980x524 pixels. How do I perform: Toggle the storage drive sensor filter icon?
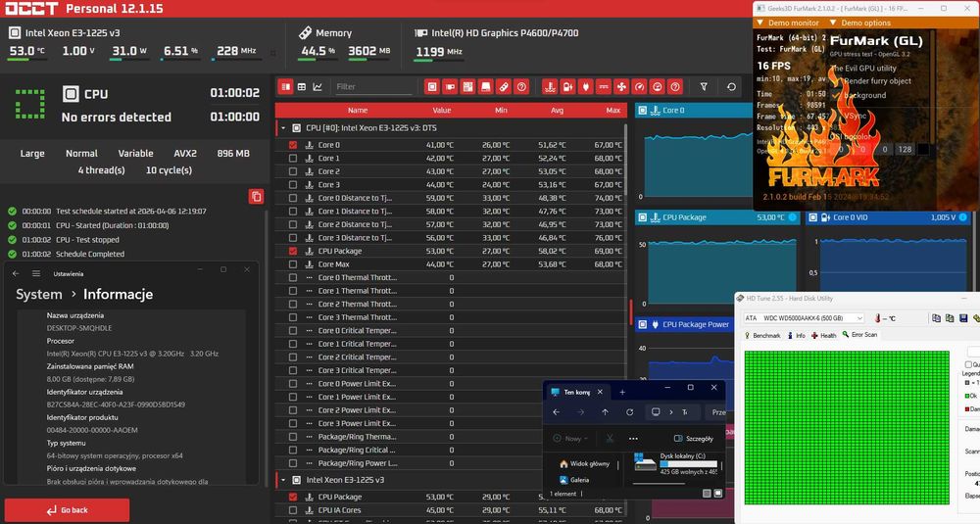pos(486,87)
